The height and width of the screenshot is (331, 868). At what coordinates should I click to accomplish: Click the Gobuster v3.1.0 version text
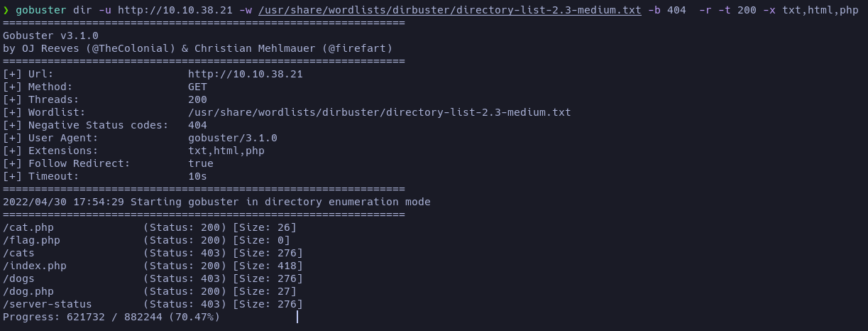click(50, 36)
